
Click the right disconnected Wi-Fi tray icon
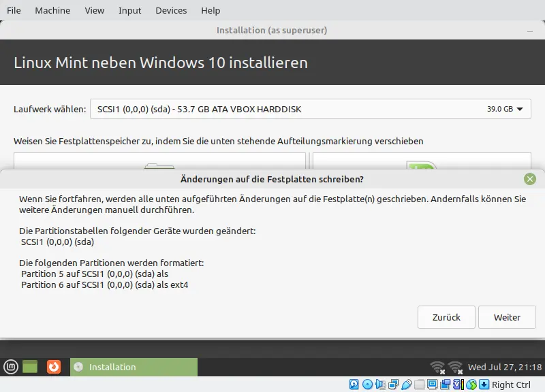455,367
